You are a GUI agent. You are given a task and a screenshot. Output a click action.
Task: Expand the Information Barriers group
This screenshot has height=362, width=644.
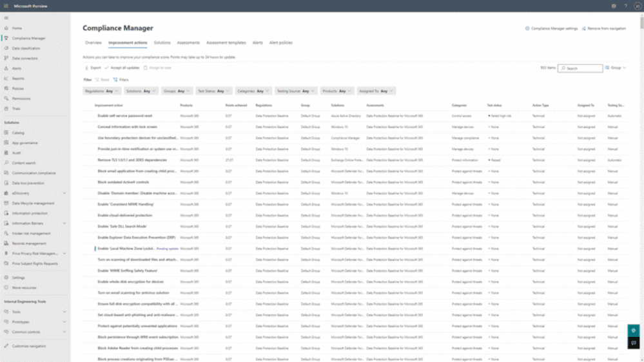click(64, 224)
